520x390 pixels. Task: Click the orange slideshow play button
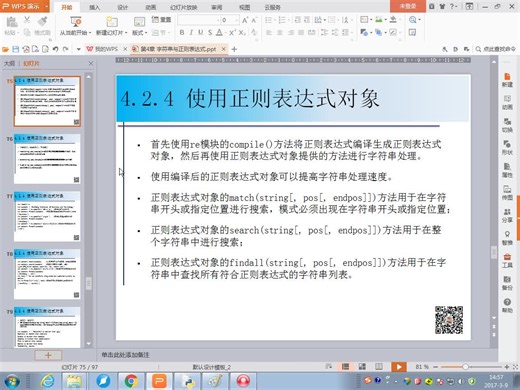399,367
